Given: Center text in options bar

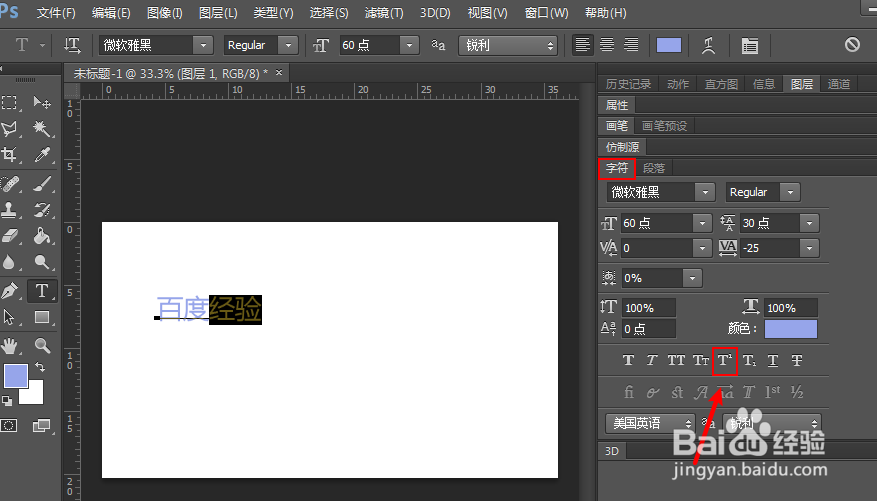Looking at the screenshot, I should coord(607,45).
